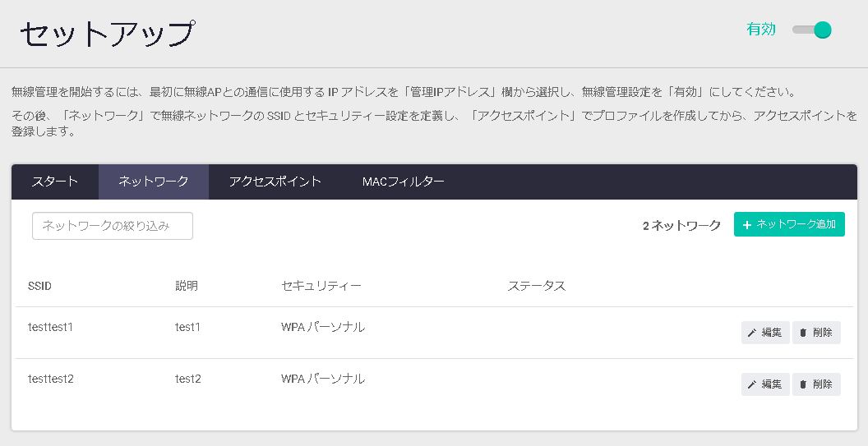
Task: Click the SSID column header
Action: (x=39, y=286)
